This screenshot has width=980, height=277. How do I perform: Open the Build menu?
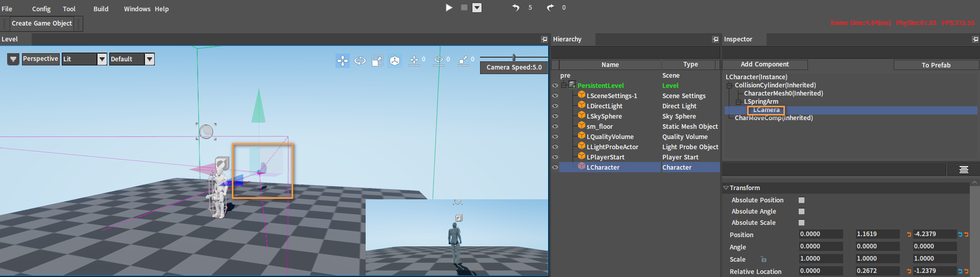pos(101,9)
